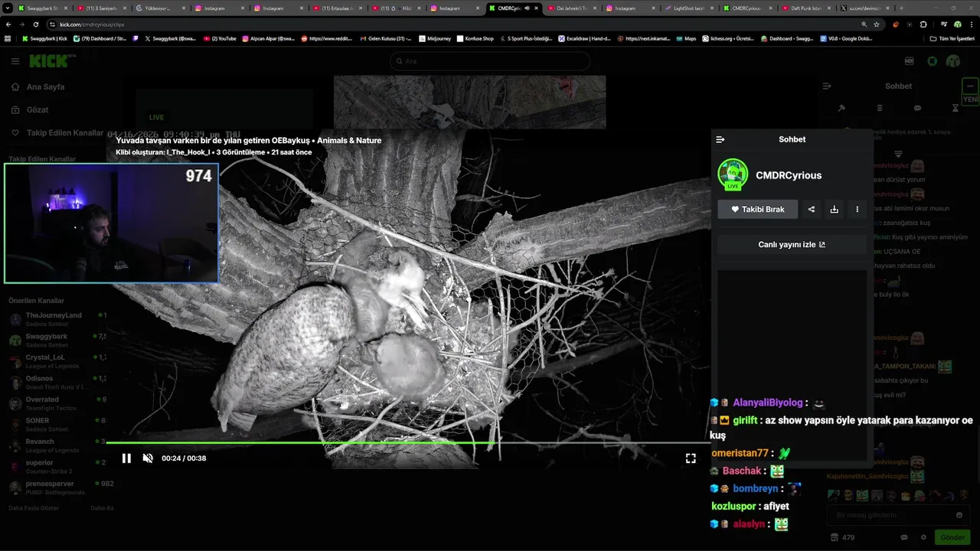The height and width of the screenshot is (551, 980).
Task: Open browser apps grid icon
Action: tap(8, 38)
